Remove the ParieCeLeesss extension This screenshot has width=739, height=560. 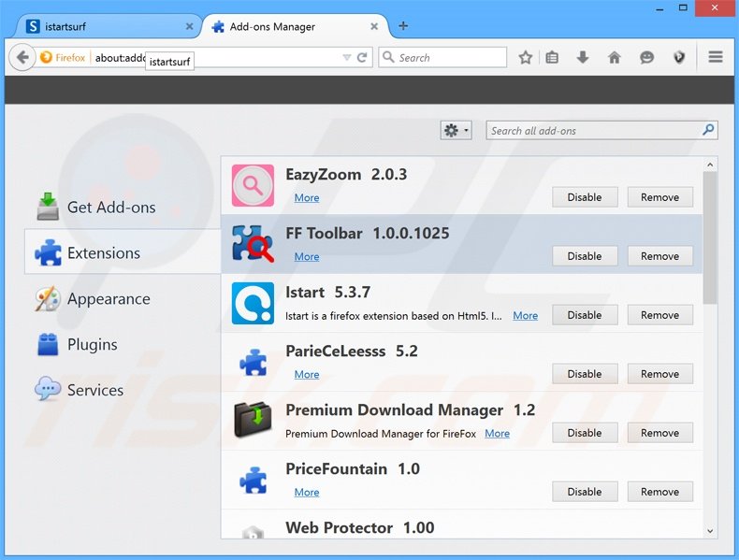(x=659, y=374)
